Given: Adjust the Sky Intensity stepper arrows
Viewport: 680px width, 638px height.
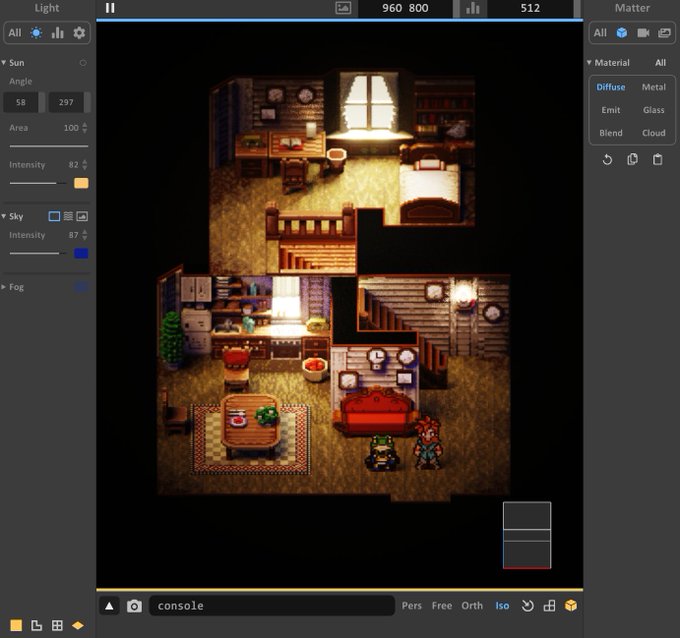Looking at the screenshot, I should pyautogui.click(x=85, y=235).
